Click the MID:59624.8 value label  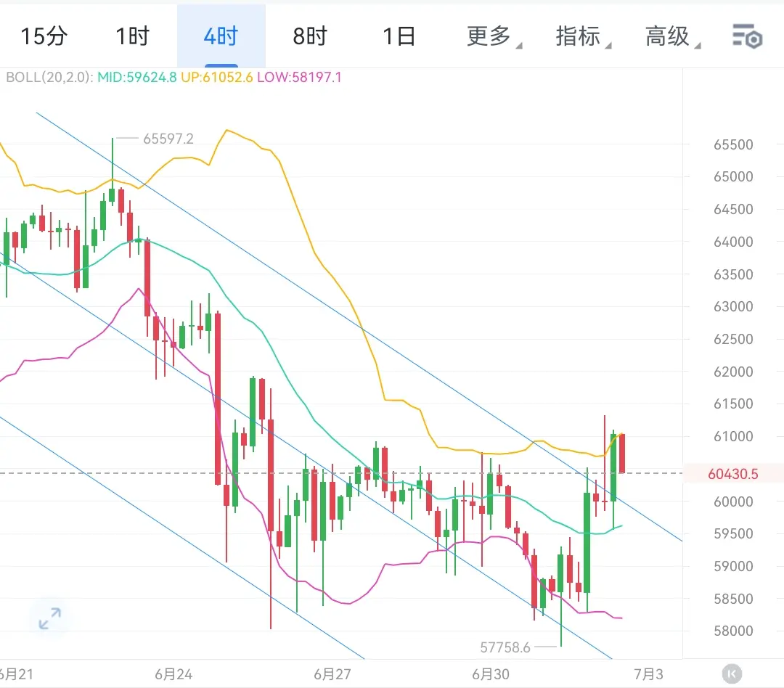[137, 78]
